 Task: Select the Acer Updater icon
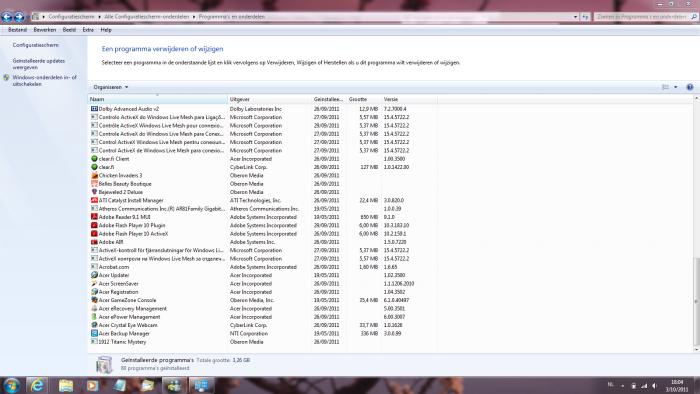coord(94,275)
